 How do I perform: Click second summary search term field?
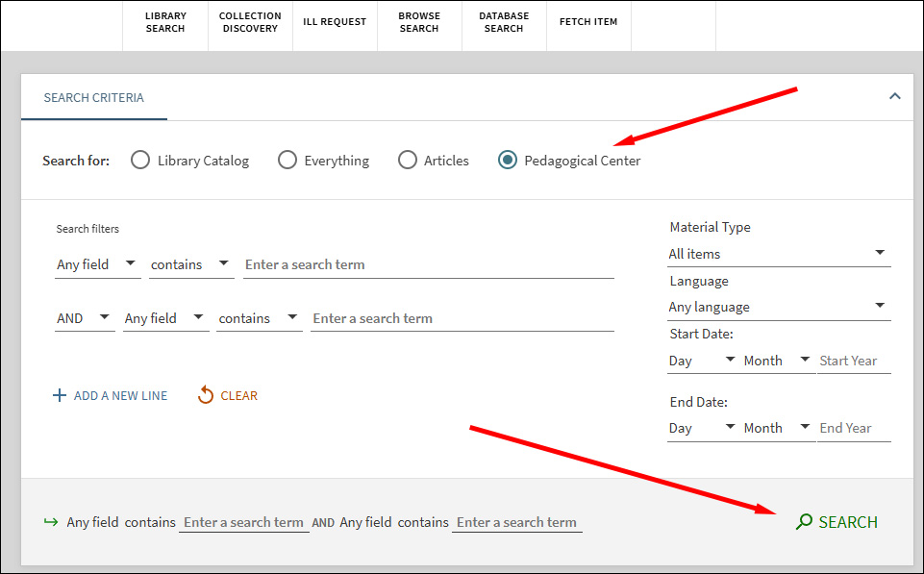[x=516, y=523]
